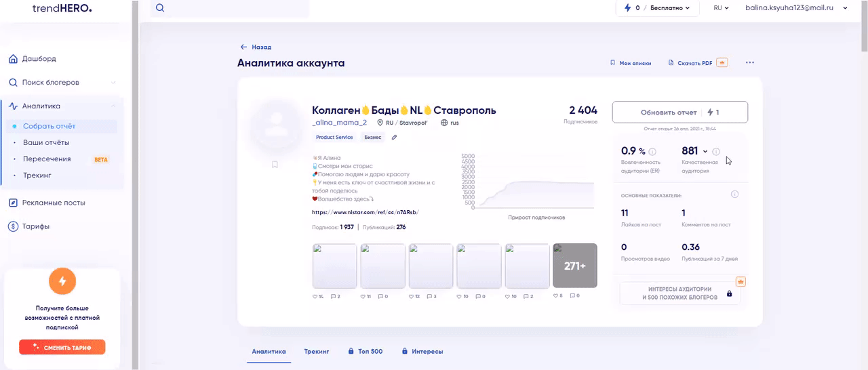Click the 0.36 Публикаций за 7 дней value
Viewport: 868px width, 370px height.
690,247
